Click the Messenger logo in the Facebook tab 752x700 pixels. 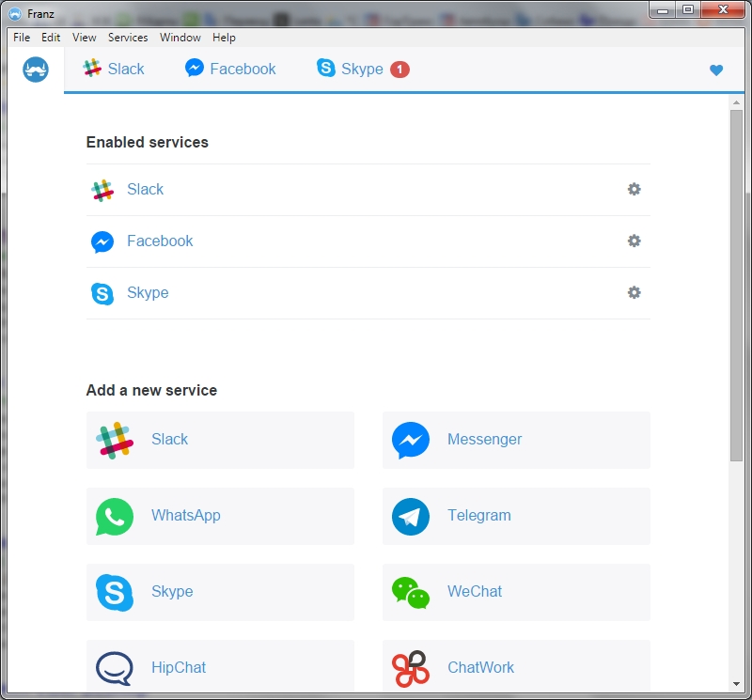pos(195,68)
